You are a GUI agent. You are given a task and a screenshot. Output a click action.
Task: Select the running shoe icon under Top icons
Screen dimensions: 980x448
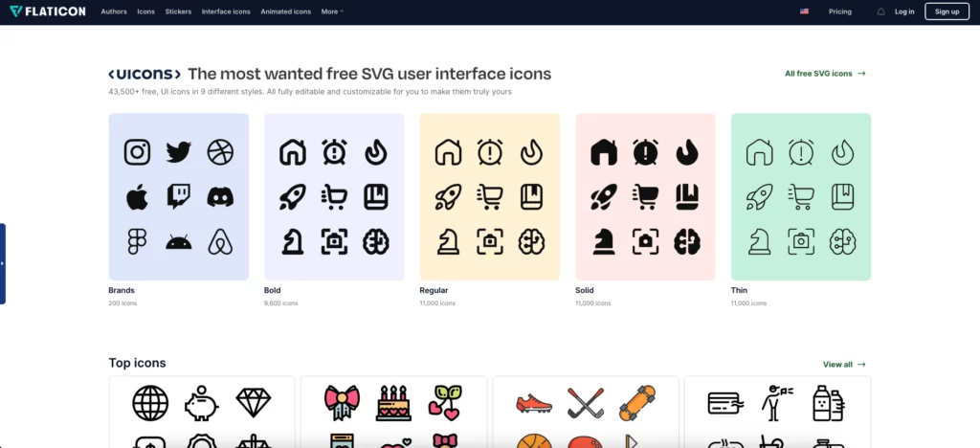pyautogui.click(x=534, y=403)
